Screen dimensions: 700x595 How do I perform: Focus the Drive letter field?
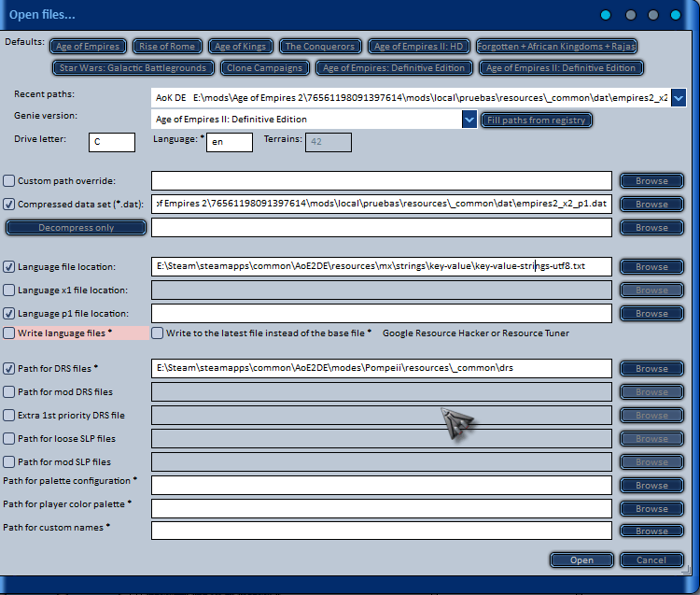[x=112, y=142]
